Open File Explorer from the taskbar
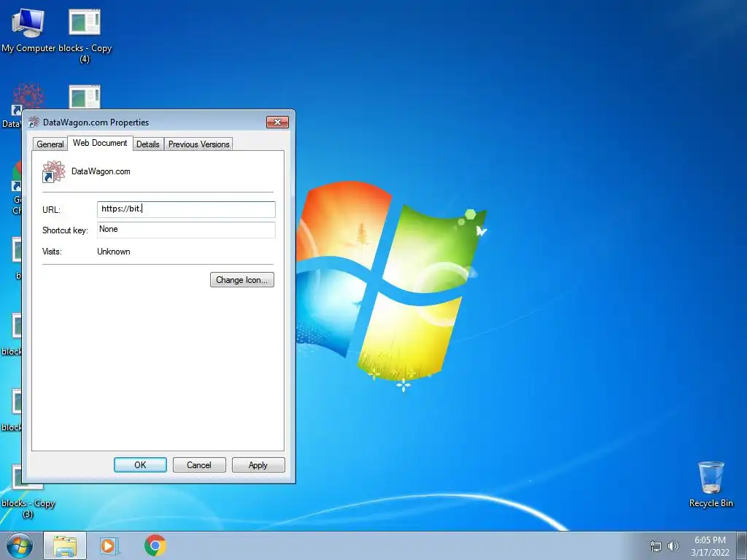The width and height of the screenshot is (747, 560). coord(65,545)
